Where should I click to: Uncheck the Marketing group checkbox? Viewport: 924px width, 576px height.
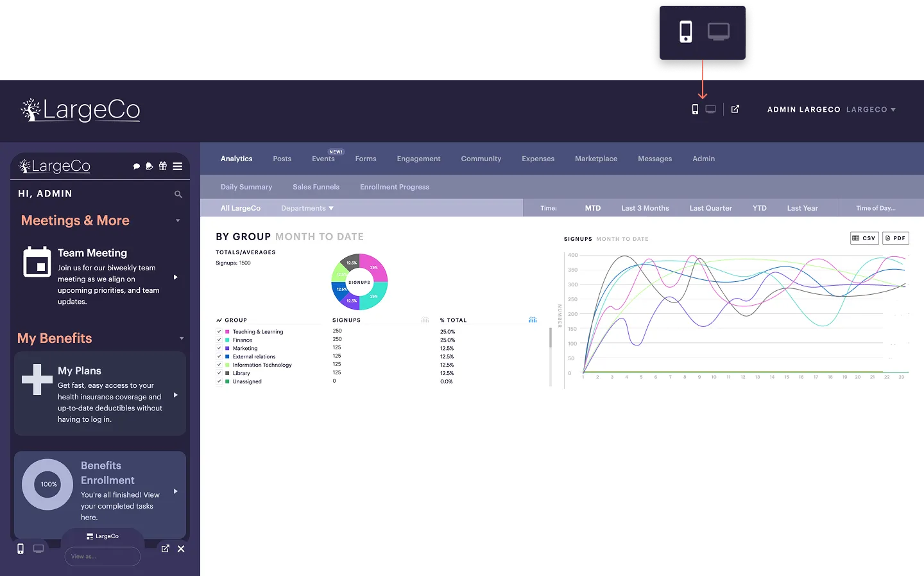(x=219, y=348)
